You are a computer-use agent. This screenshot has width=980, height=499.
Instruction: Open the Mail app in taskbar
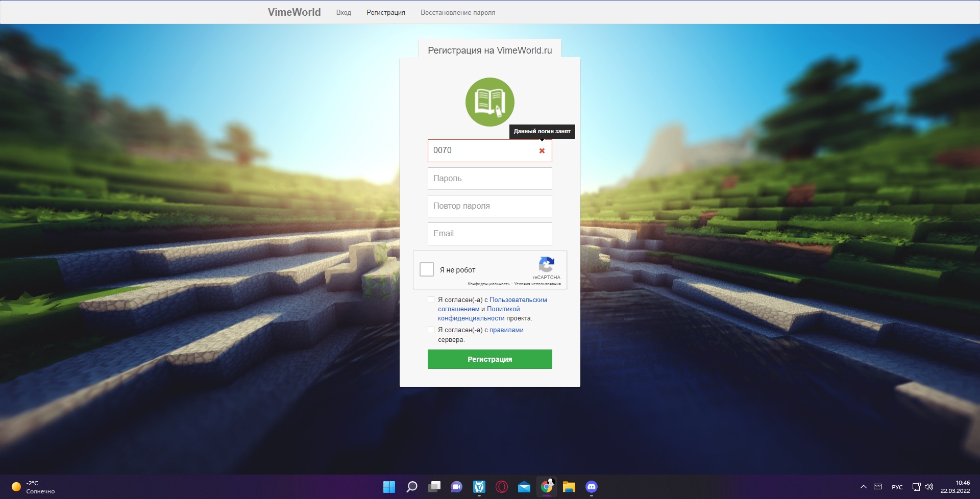524,487
